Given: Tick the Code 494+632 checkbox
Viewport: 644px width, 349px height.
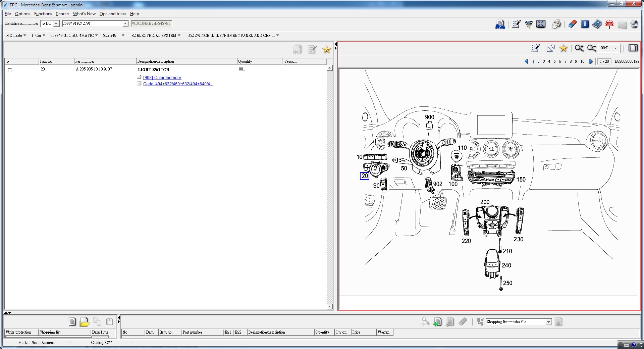Looking at the screenshot, I should click(139, 84).
